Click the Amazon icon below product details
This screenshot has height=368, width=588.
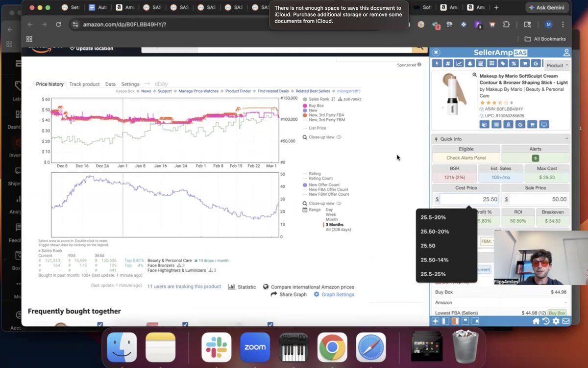click(508, 124)
